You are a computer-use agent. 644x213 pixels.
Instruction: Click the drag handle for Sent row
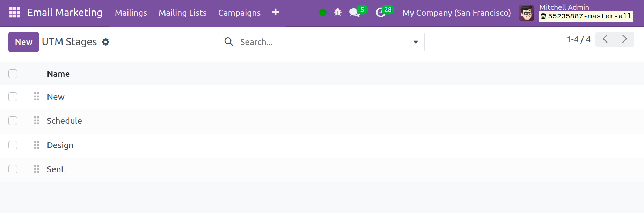click(x=37, y=169)
